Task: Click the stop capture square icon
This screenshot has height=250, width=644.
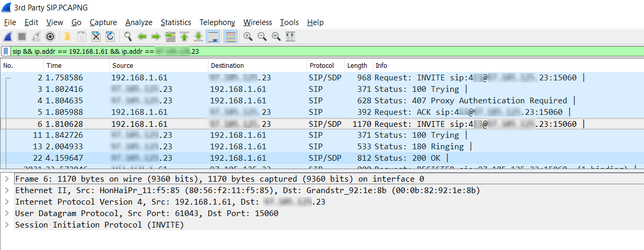Action: (22, 37)
